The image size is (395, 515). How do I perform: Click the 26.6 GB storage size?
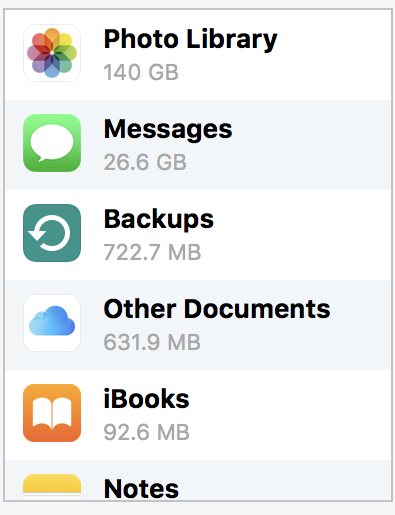coord(145,162)
